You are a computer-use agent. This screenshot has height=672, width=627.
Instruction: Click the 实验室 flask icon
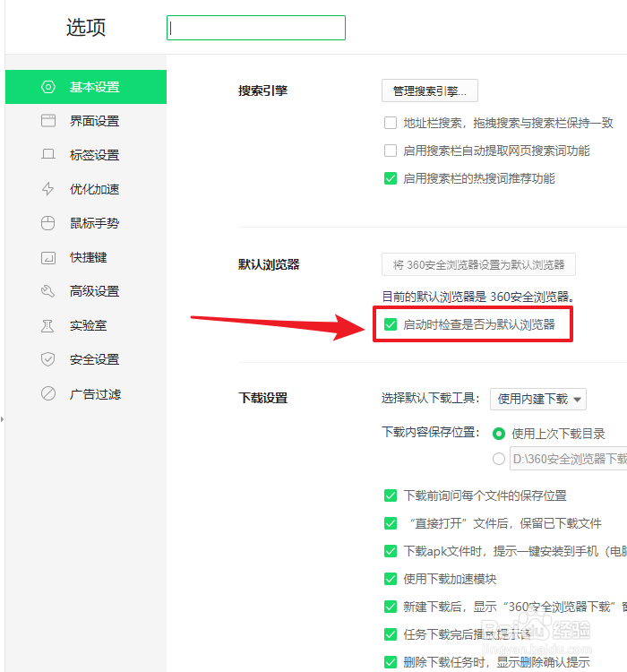(x=48, y=326)
